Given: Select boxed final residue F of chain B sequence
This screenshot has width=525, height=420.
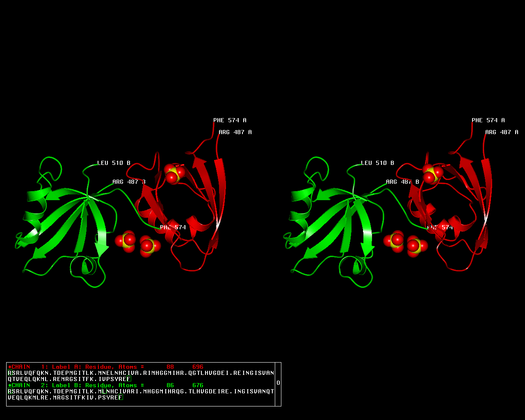Looking at the screenshot, I should tap(121, 397).
